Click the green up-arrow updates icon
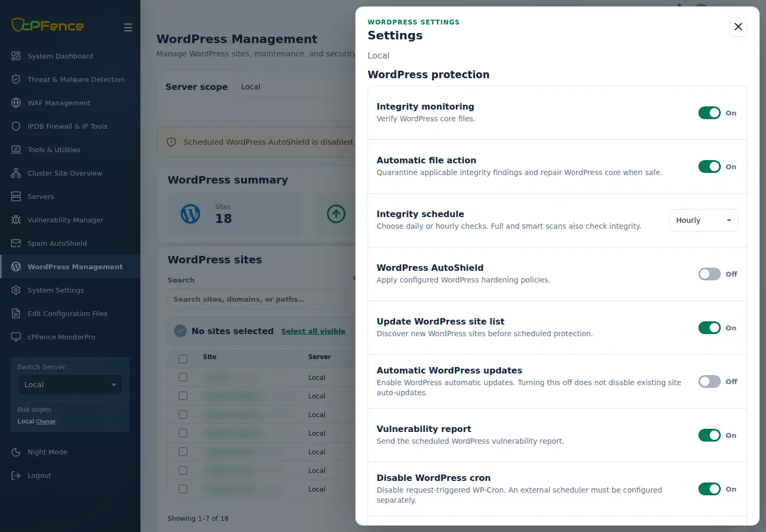The height and width of the screenshot is (532, 766). pos(336,214)
